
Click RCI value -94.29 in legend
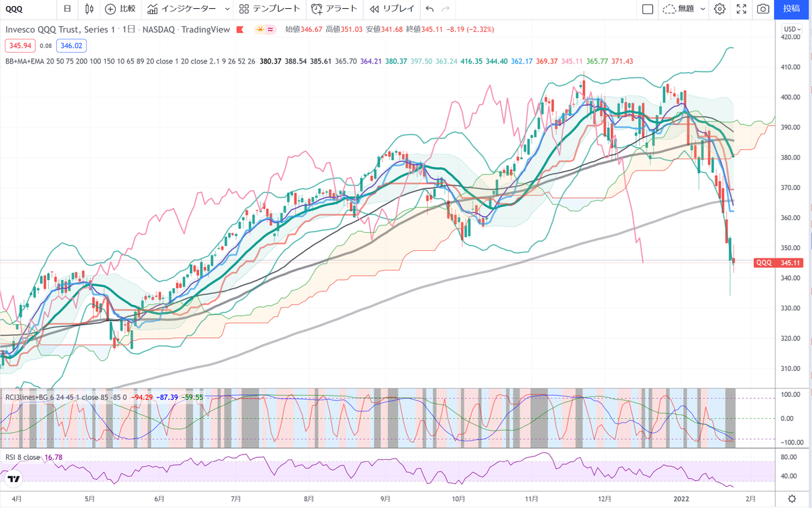pos(143,396)
